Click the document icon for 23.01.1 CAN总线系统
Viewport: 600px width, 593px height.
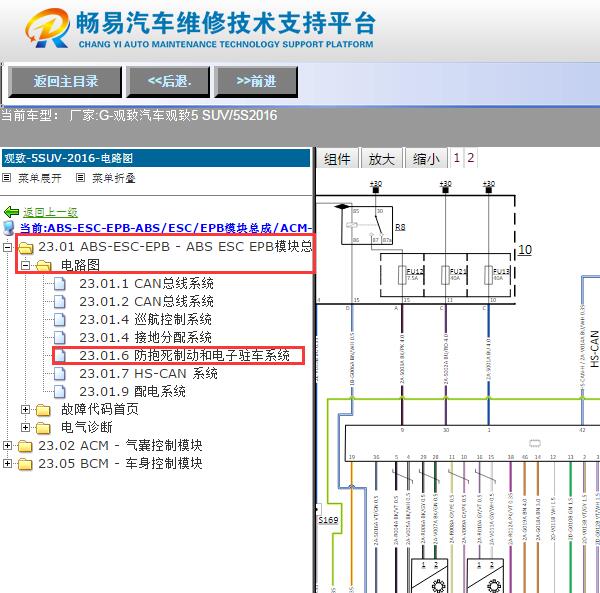[x=60, y=284]
